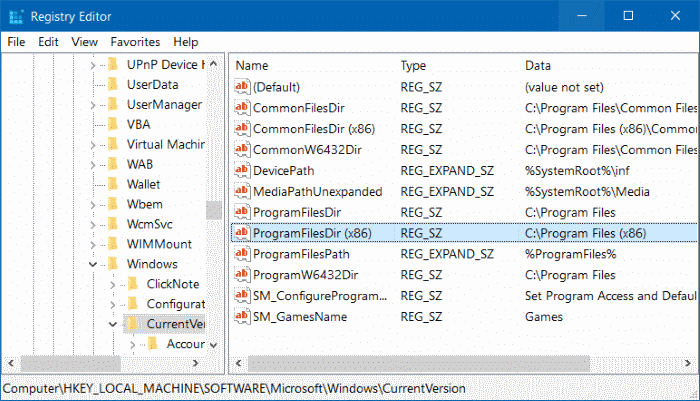Select the VBA tree key
This screenshot has width=700, height=401.
[x=138, y=124]
